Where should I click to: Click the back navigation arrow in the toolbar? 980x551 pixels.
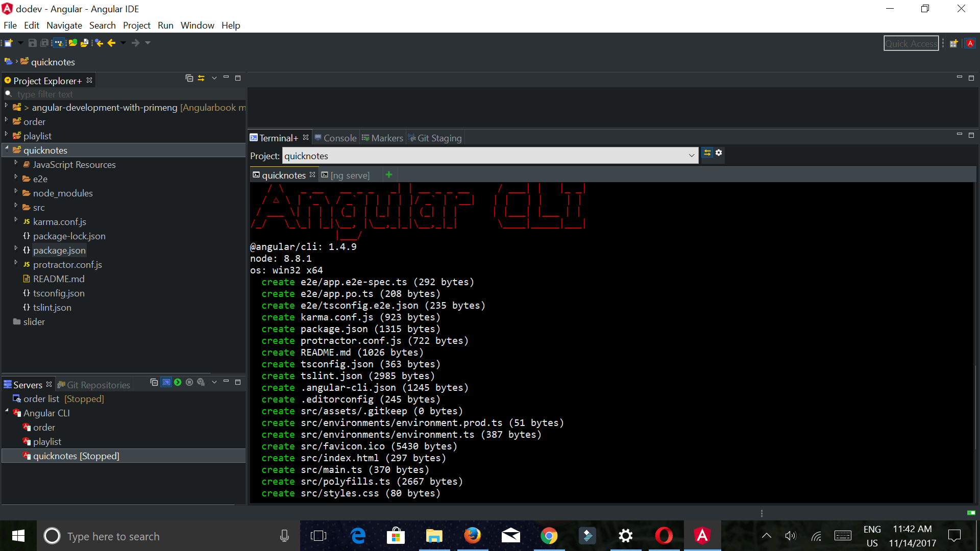pos(112,43)
